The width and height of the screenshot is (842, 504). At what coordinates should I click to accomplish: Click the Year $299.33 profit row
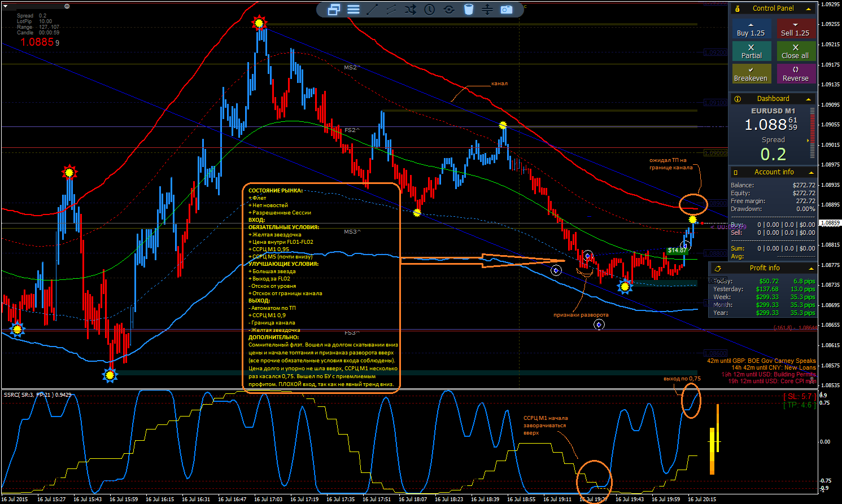coord(764,313)
